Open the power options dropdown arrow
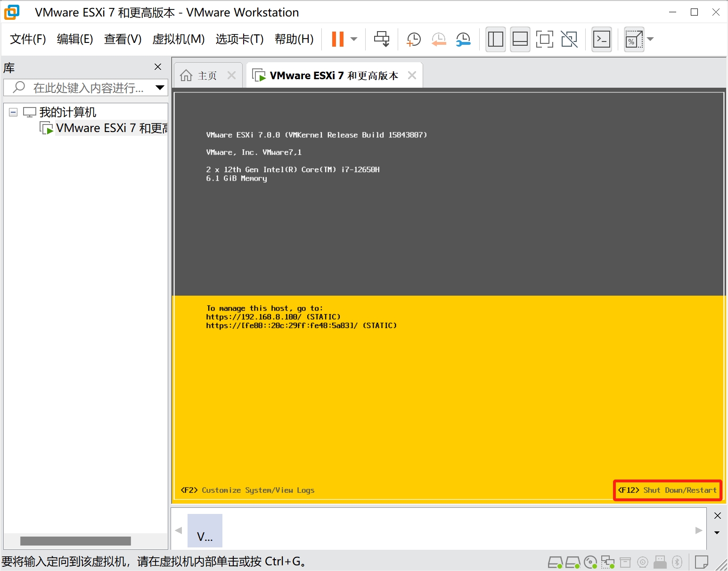 click(354, 39)
